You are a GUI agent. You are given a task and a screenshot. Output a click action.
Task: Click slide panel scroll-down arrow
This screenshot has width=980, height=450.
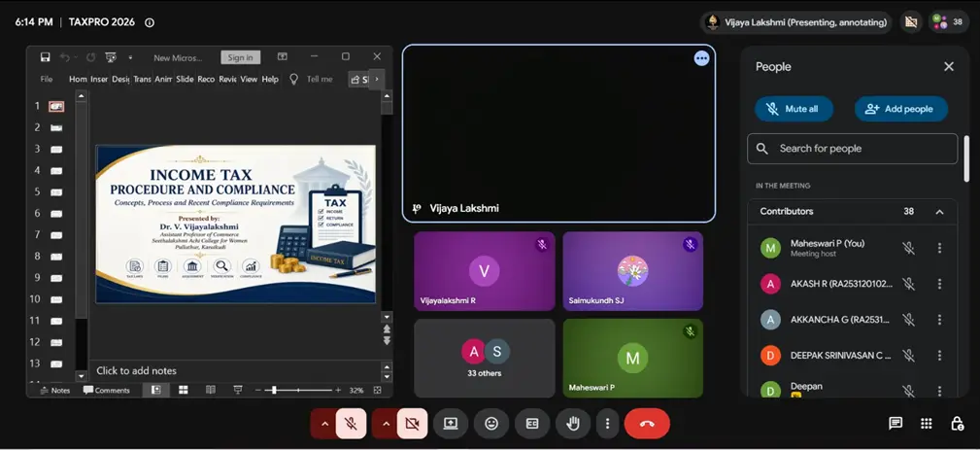click(81, 376)
